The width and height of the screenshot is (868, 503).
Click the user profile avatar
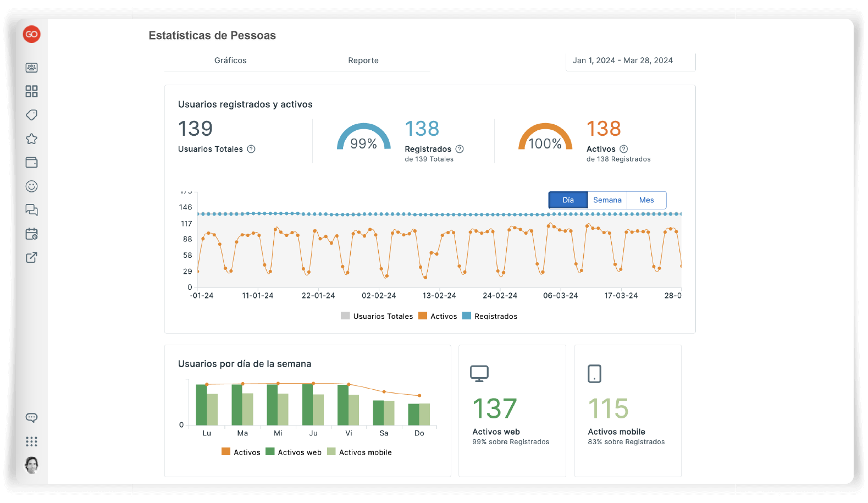click(x=31, y=465)
